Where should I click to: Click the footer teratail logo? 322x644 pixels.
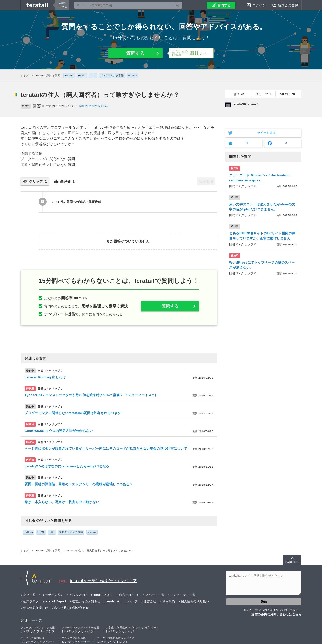click(36, 578)
